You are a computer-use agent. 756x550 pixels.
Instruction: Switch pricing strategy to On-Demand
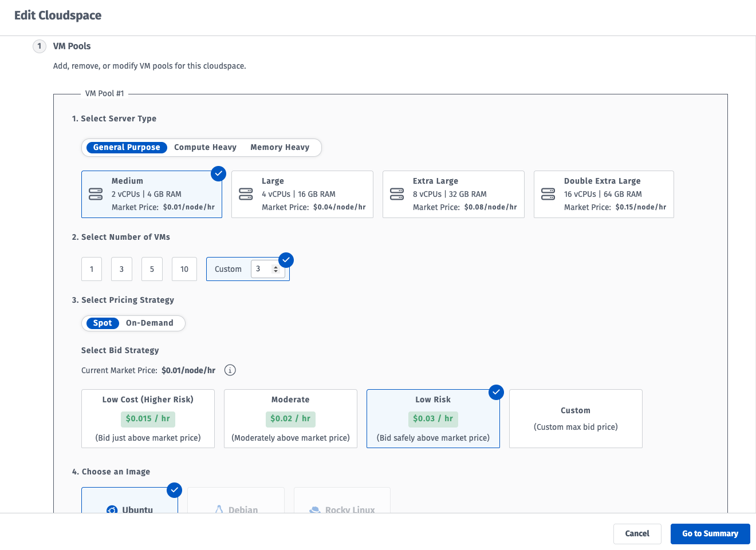pos(149,323)
